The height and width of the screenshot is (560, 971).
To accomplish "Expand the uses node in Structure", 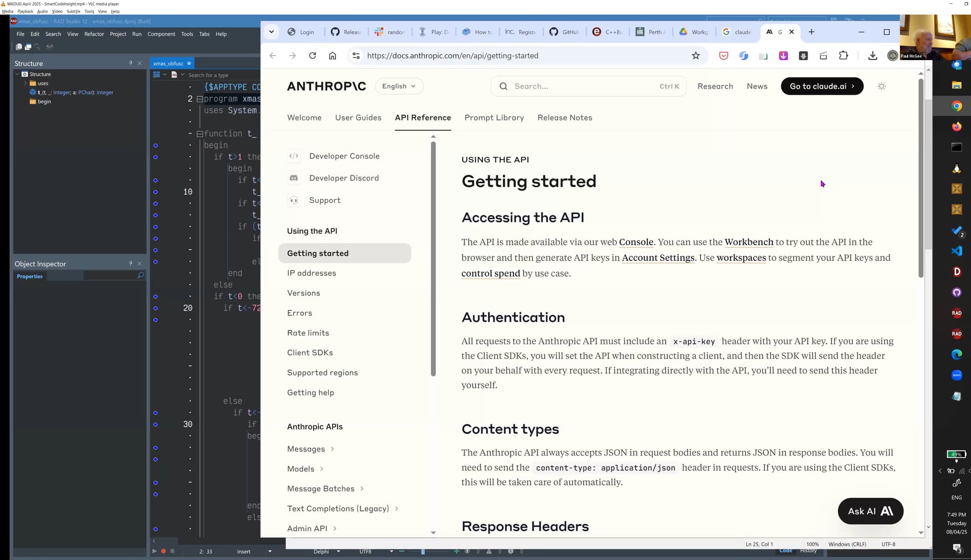I will pyautogui.click(x=25, y=83).
